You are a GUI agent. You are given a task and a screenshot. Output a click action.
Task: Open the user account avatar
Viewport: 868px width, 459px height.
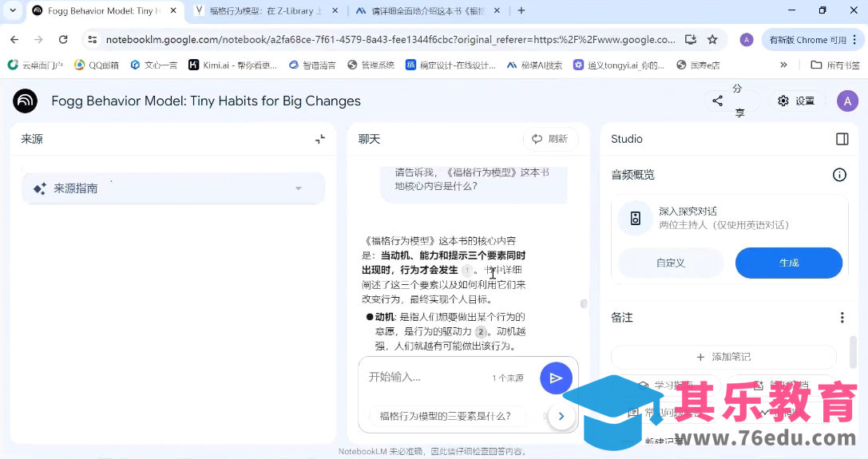pos(847,101)
